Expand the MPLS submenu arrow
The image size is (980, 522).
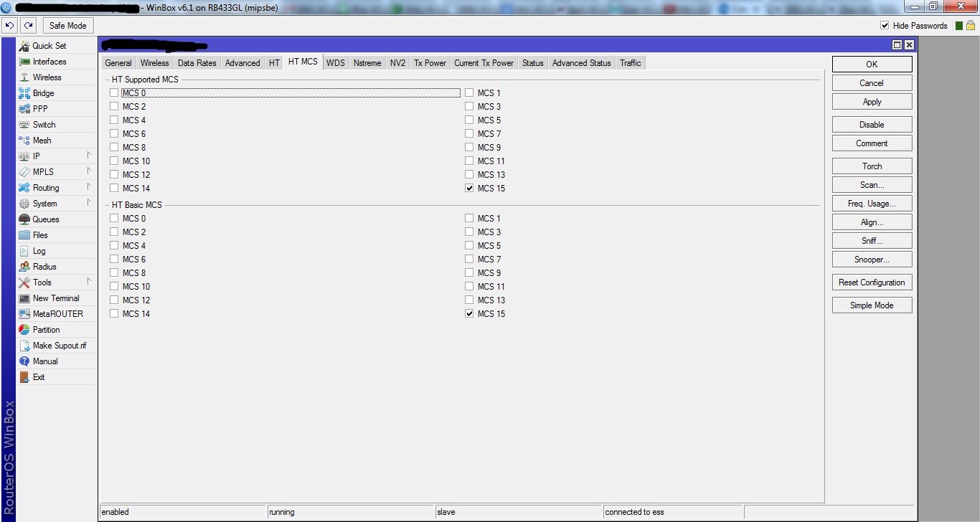click(x=89, y=171)
